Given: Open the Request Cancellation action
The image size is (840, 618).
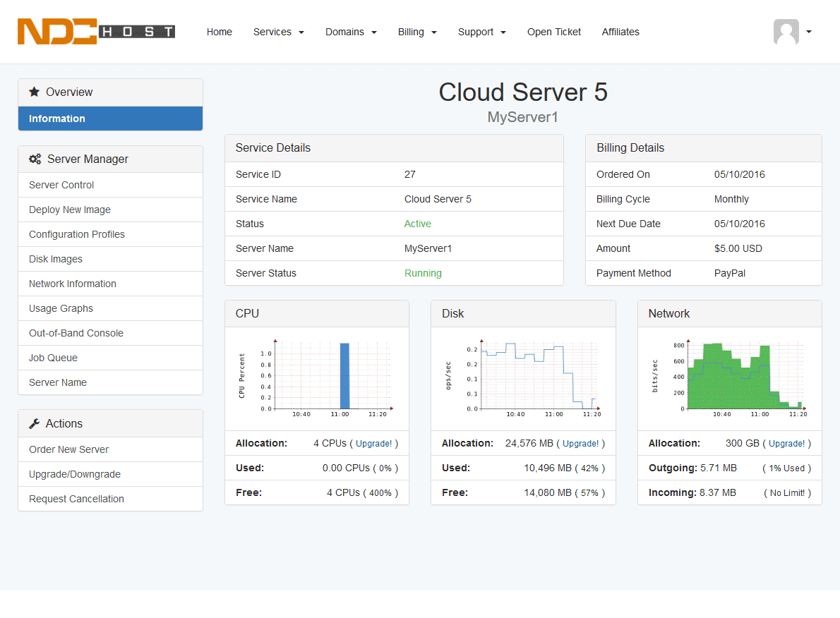Looking at the screenshot, I should pyautogui.click(x=76, y=499).
